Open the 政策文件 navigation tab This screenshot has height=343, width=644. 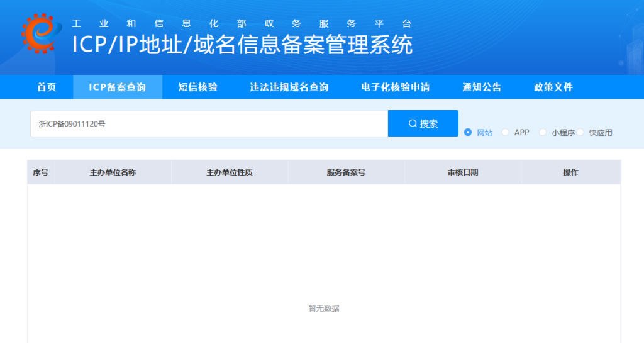553,87
